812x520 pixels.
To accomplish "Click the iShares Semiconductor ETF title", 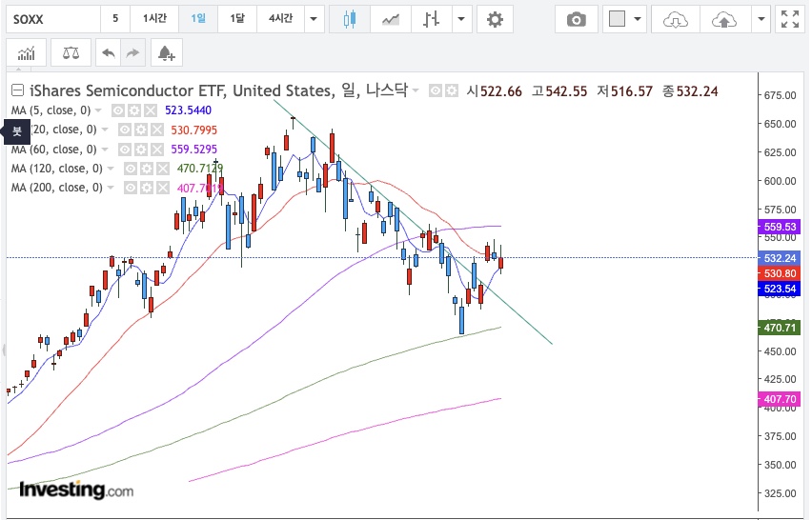I will pos(128,90).
